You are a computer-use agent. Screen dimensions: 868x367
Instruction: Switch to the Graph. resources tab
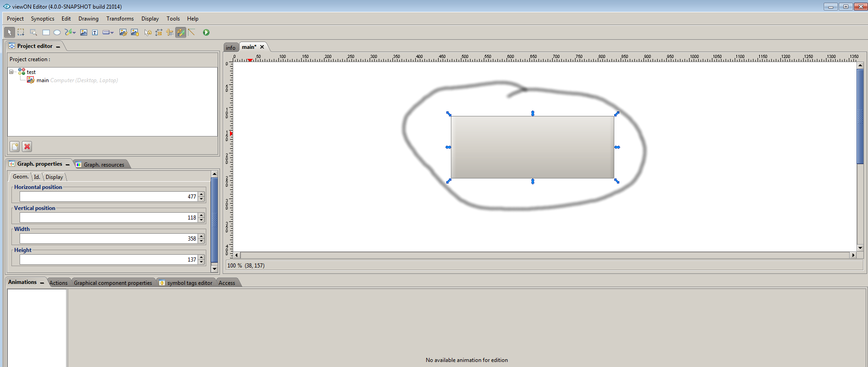click(104, 165)
